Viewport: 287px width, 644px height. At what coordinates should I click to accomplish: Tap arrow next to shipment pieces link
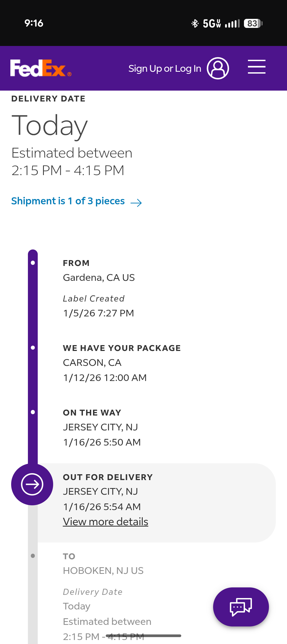(x=136, y=203)
